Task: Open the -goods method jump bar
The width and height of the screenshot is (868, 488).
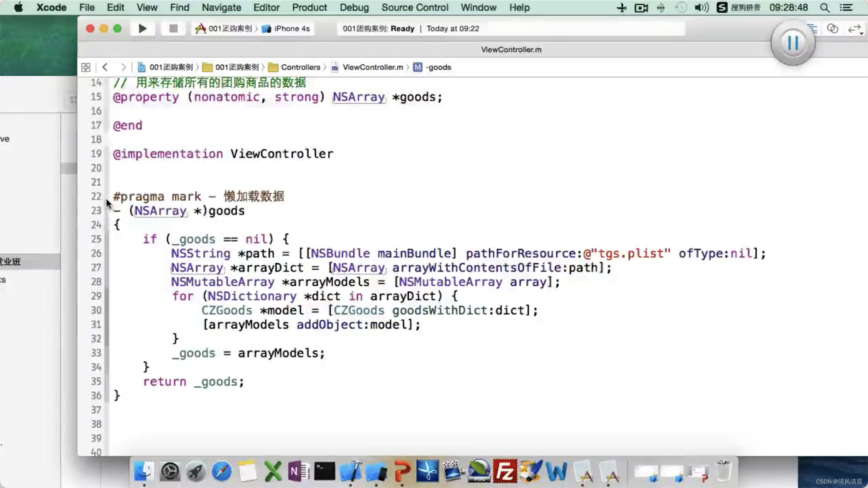Action: click(x=438, y=67)
